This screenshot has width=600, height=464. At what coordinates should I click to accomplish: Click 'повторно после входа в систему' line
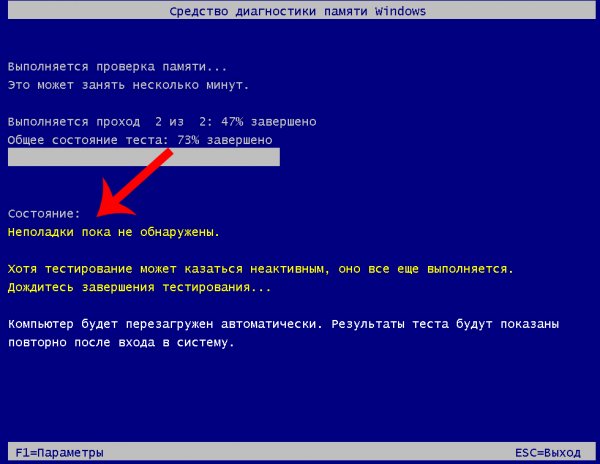click(x=121, y=342)
